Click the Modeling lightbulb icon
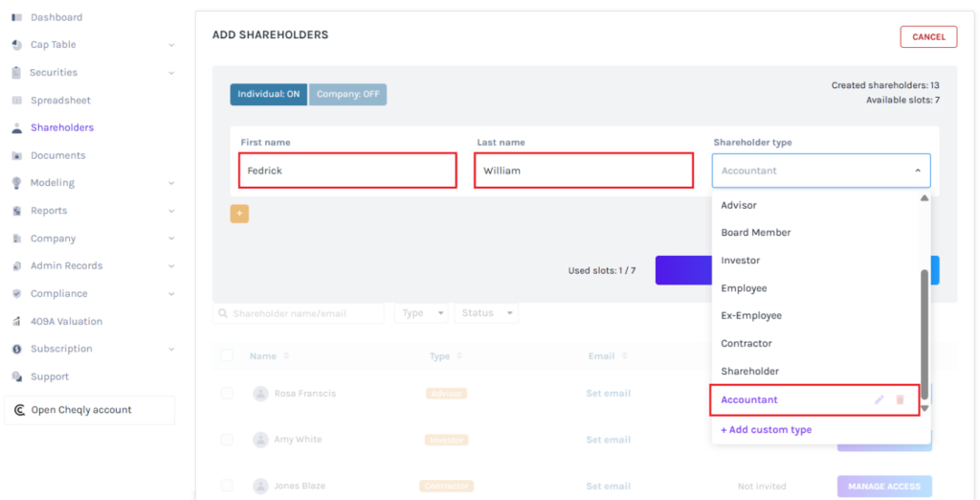The width and height of the screenshot is (980, 500). click(17, 183)
